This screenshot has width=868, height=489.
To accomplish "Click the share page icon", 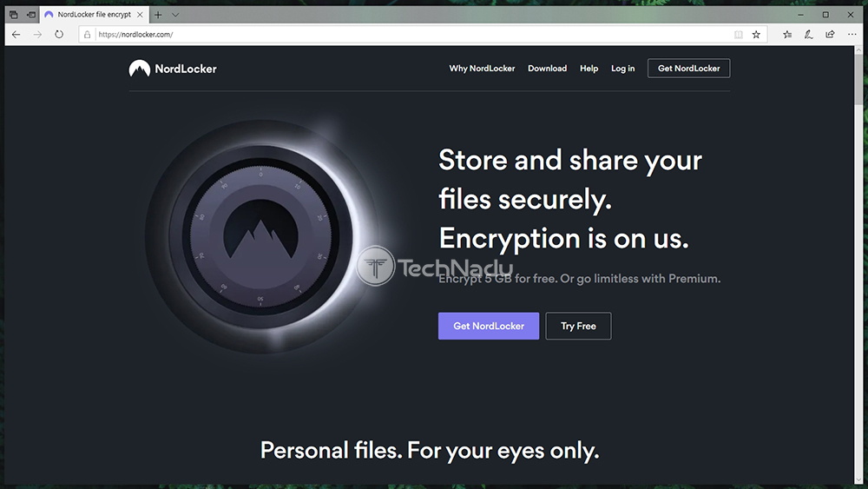I will click(830, 35).
